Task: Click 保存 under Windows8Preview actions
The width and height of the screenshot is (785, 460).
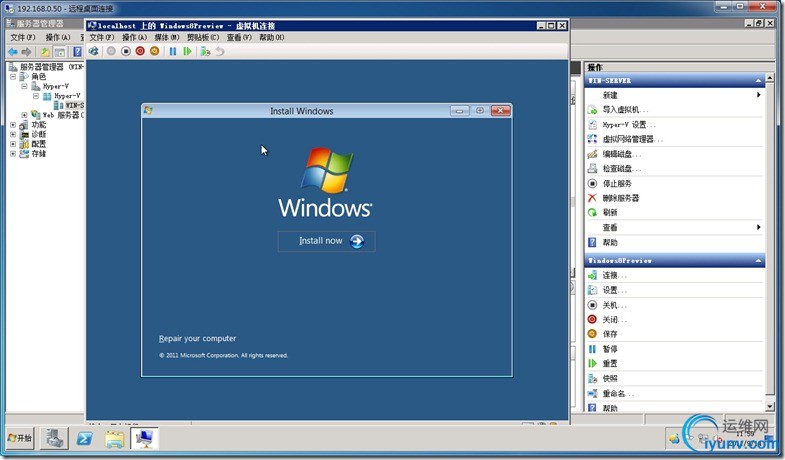Action: pos(609,334)
